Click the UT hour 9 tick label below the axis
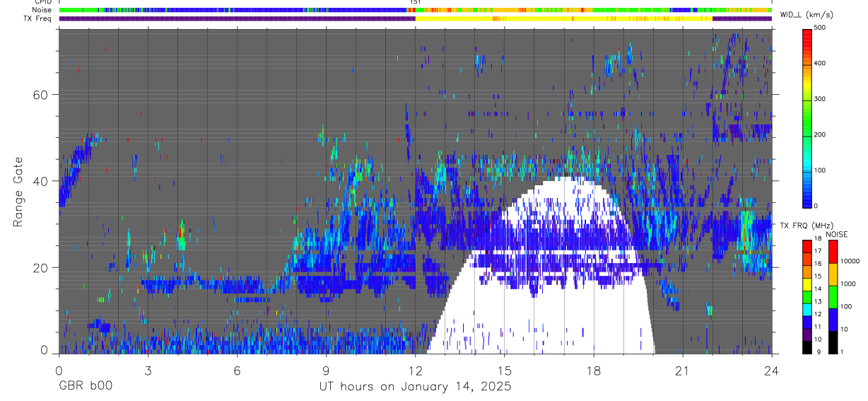The width and height of the screenshot is (868, 401). tap(326, 371)
